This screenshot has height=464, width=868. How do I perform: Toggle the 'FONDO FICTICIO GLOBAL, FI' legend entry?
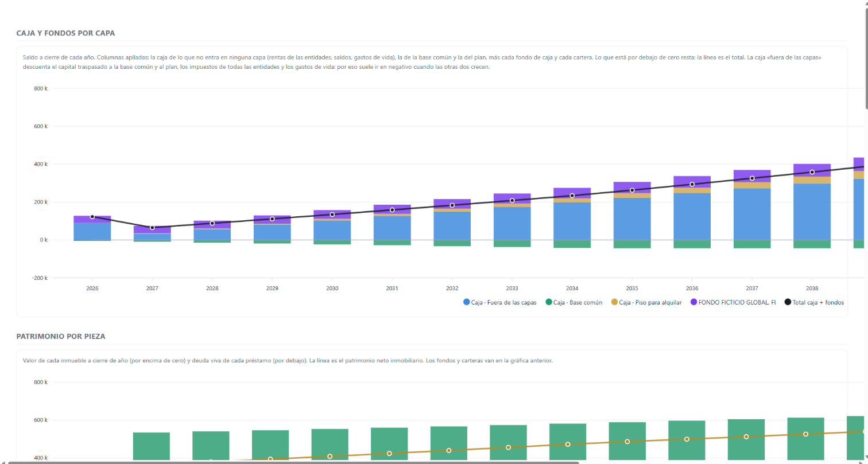[733, 302]
